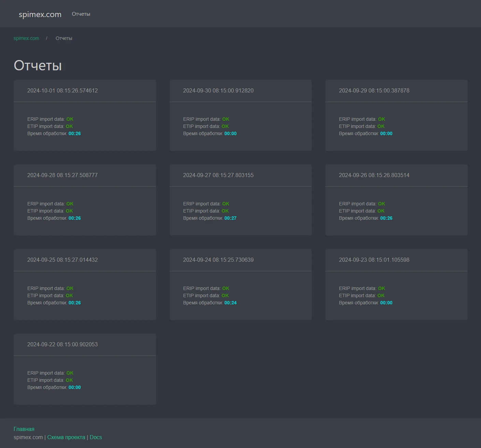Open the Отчеты navbar menu item
Image resolution: width=481 pixels, height=448 pixels.
(x=81, y=14)
